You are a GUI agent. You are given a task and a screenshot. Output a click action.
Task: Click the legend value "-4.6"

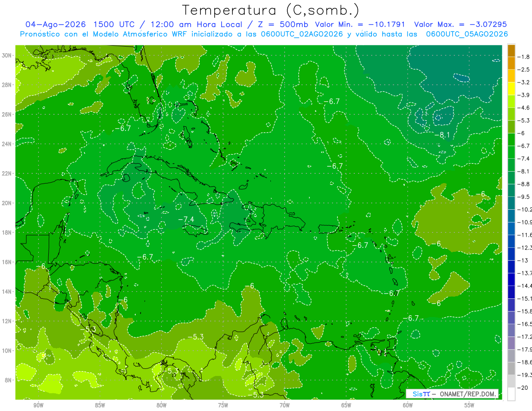point(524,108)
